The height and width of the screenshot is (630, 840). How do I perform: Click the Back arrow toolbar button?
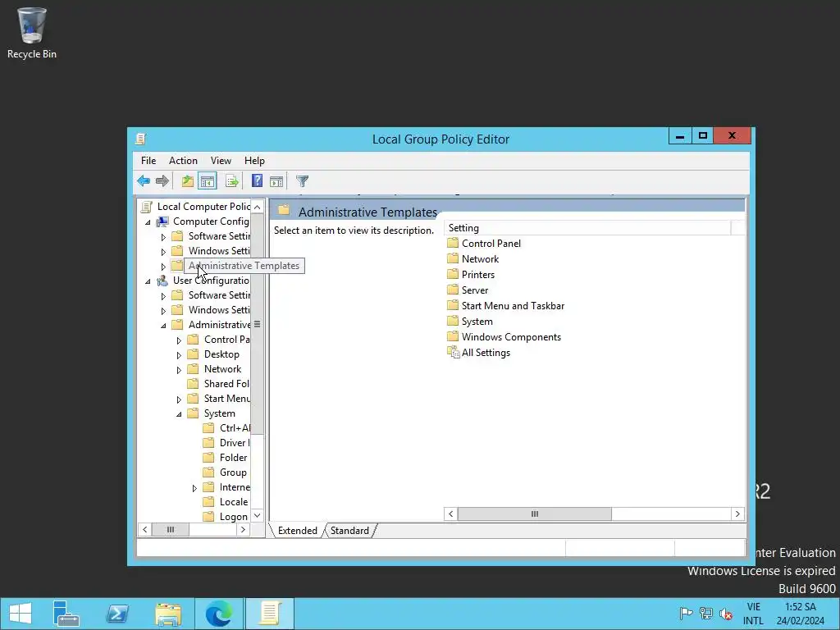(144, 181)
